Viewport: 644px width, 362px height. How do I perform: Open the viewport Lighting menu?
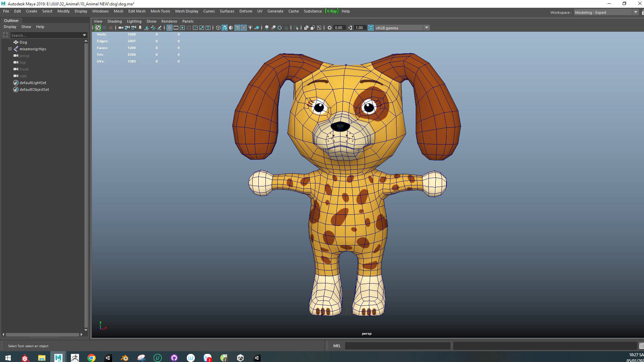(x=134, y=21)
